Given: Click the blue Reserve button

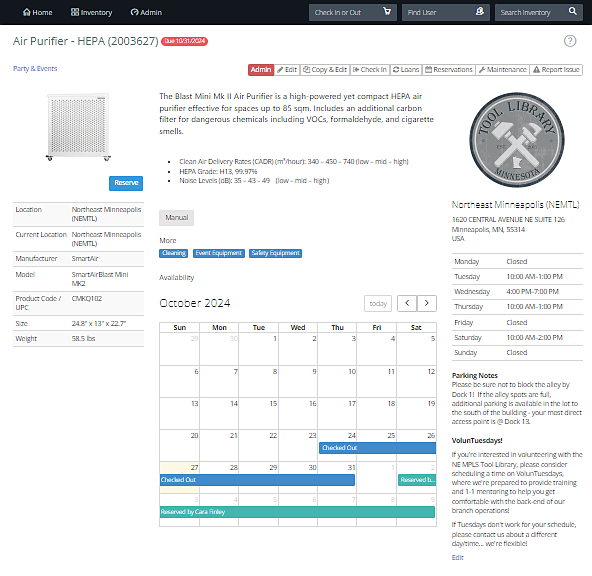Looking at the screenshot, I should click(x=126, y=183).
